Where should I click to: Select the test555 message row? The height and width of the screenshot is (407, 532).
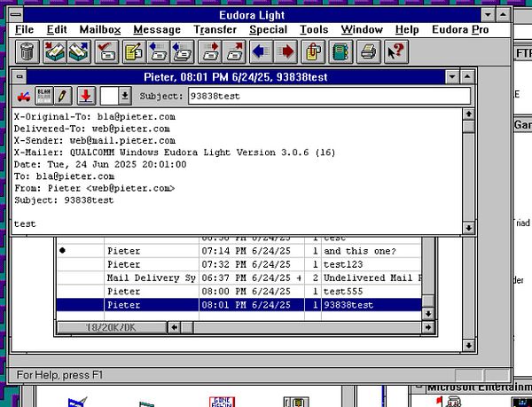click(239, 292)
